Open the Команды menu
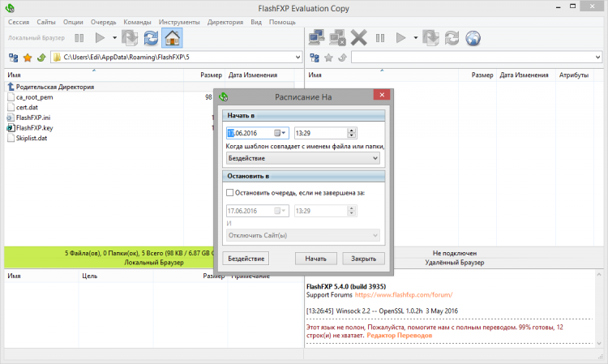Screen dimensions: 608x364 click(x=137, y=22)
